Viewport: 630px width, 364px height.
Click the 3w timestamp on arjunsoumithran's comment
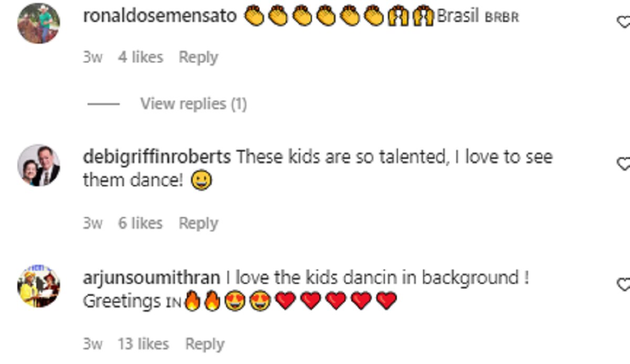click(92, 344)
